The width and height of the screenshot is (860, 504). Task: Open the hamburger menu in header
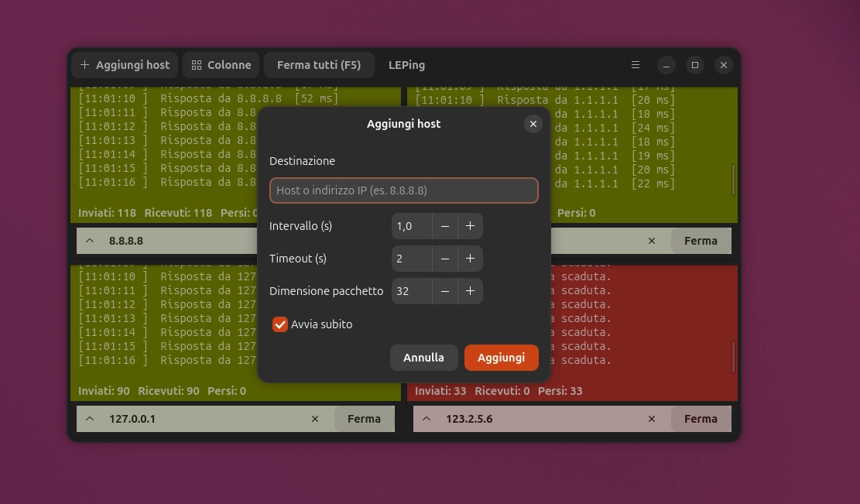(635, 65)
